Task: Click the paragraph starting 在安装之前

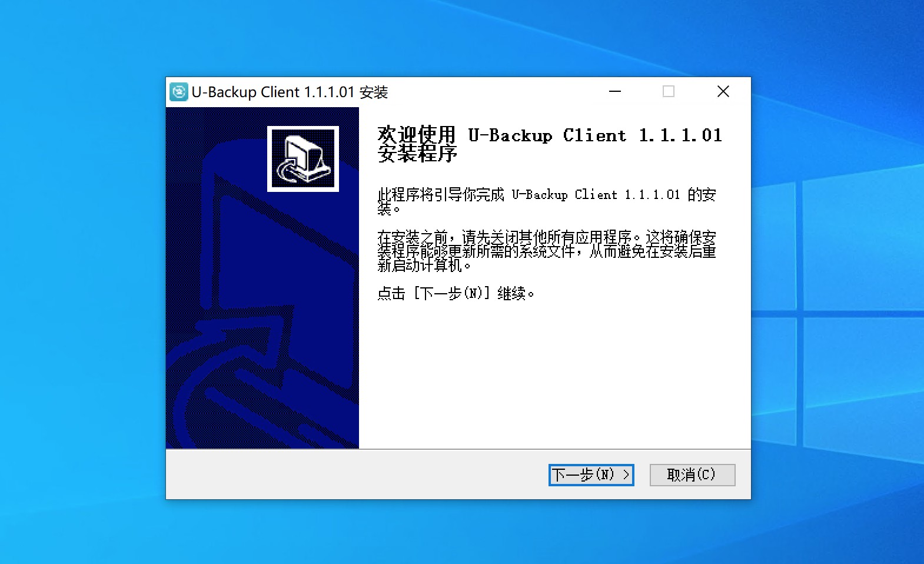Action: pyautogui.click(x=547, y=251)
